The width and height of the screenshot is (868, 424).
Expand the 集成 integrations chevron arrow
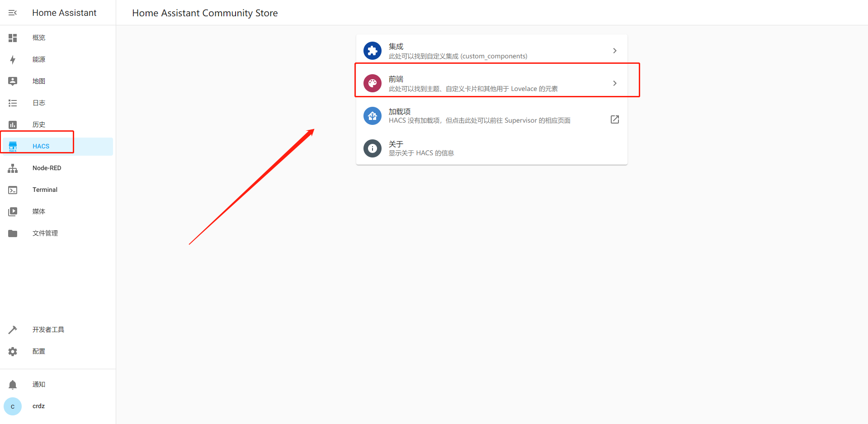(614, 51)
